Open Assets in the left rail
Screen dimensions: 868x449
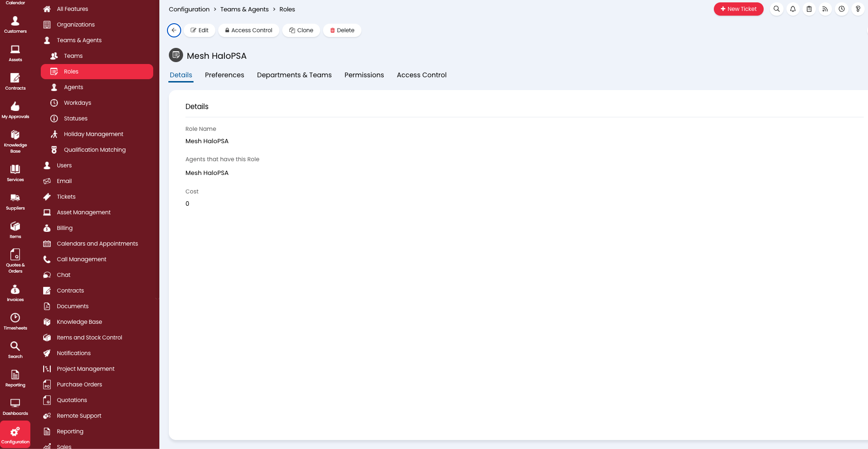tap(15, 53)
